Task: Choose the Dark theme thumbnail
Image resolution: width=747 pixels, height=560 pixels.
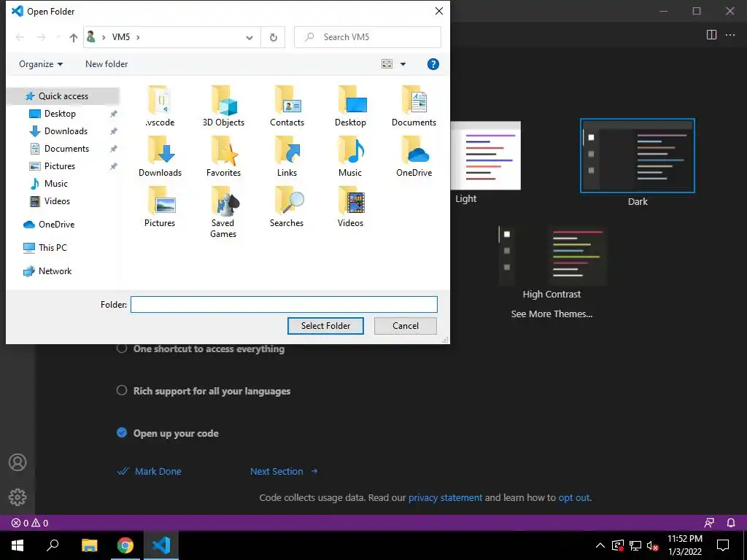Action: [638, 156]
